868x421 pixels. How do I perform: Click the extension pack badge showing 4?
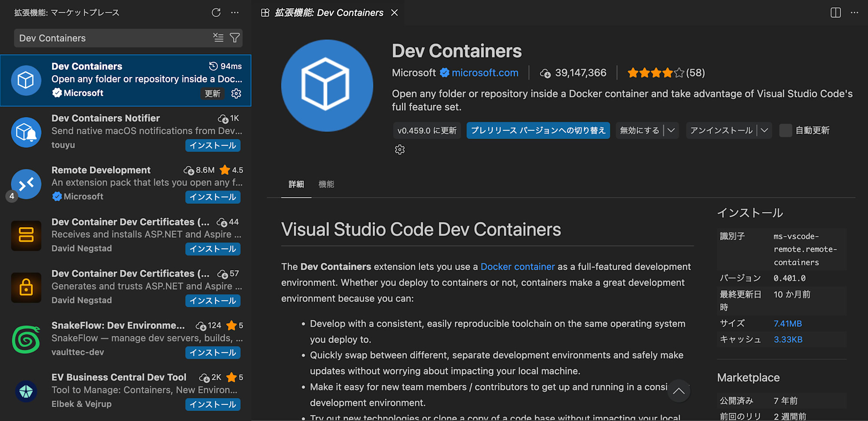click(12, 196)
